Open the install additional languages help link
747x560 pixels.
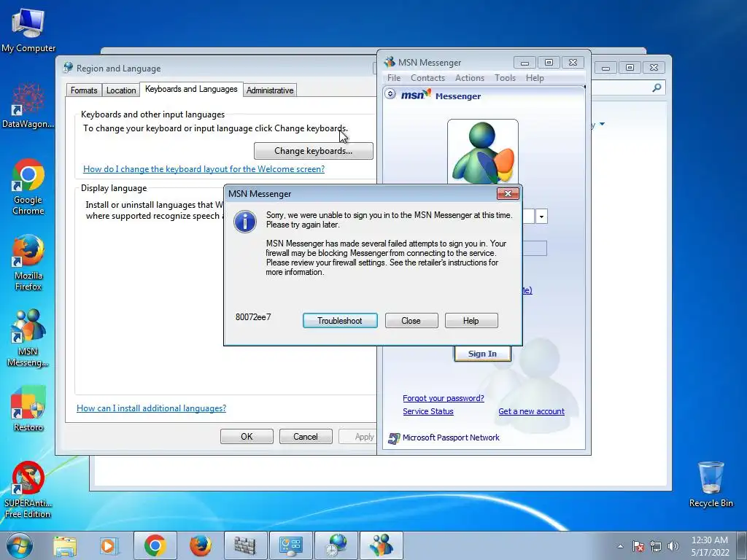click(152, 408)
